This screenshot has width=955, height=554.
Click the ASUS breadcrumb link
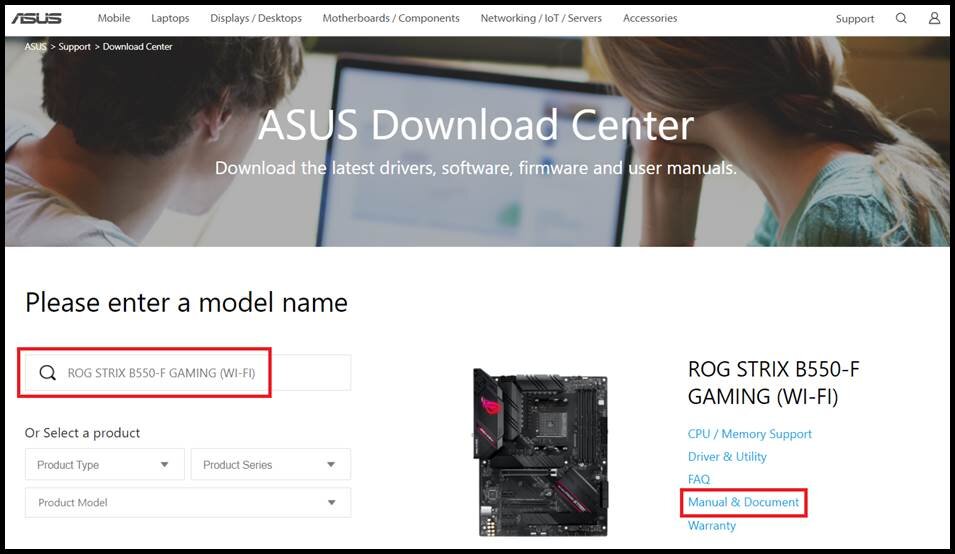coord(35,46)
